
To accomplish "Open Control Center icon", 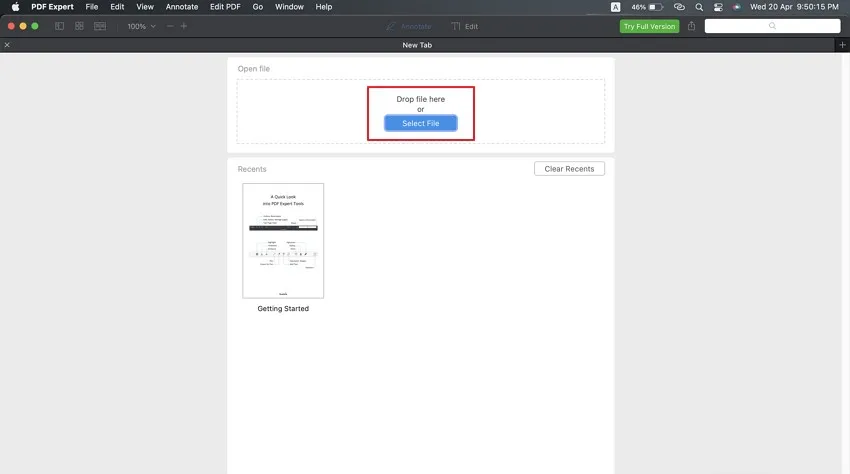I will click(718, 7).
